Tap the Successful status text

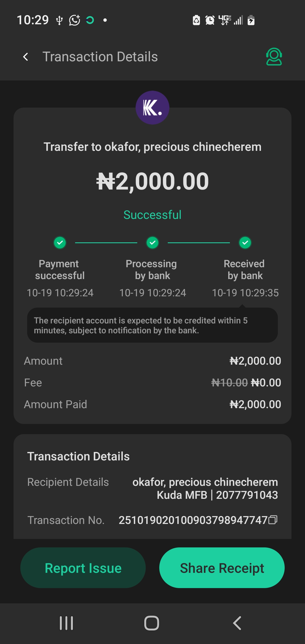click(152, 215)
